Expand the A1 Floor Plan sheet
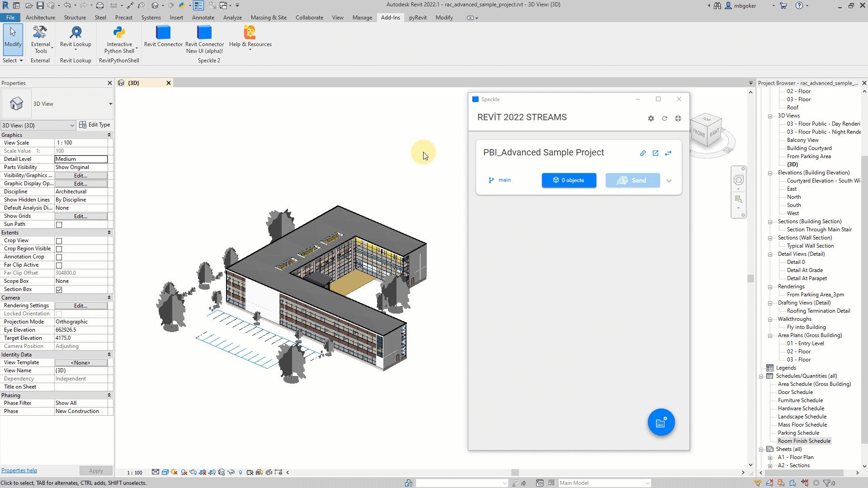Screen dimensions: 868x488 tap(770, 457)
